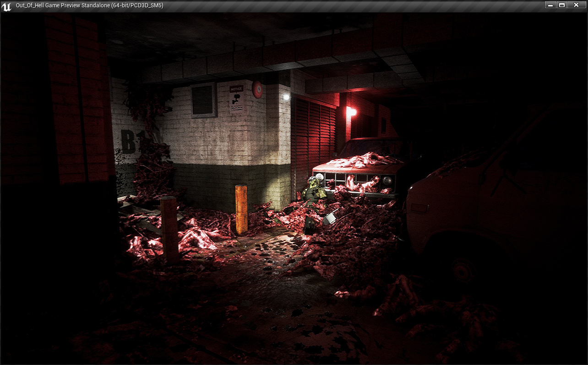Click the small white wall light
The image size is (588, 365).
287,97
